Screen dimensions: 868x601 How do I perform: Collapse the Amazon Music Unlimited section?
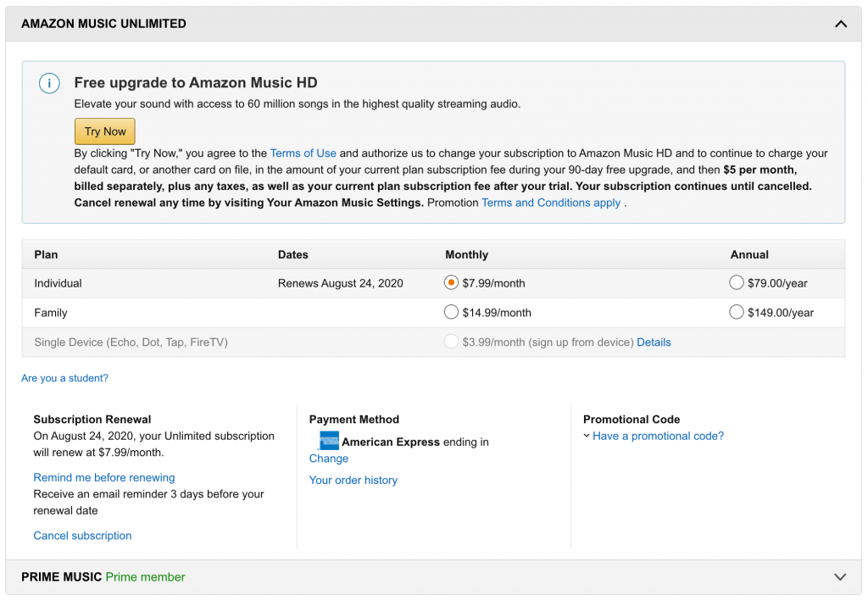(840, 24)
